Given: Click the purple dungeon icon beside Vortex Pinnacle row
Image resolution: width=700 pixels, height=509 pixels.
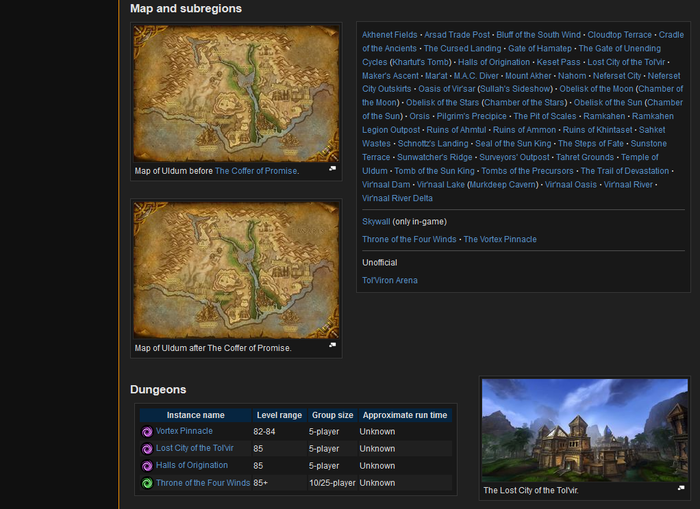Looking at the screenshot, I should point(147,432).
